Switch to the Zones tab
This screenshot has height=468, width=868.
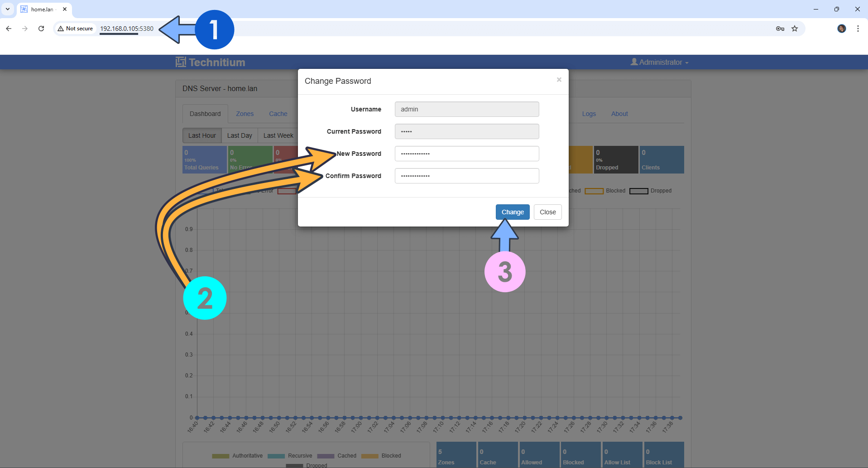tap(245, 114)
